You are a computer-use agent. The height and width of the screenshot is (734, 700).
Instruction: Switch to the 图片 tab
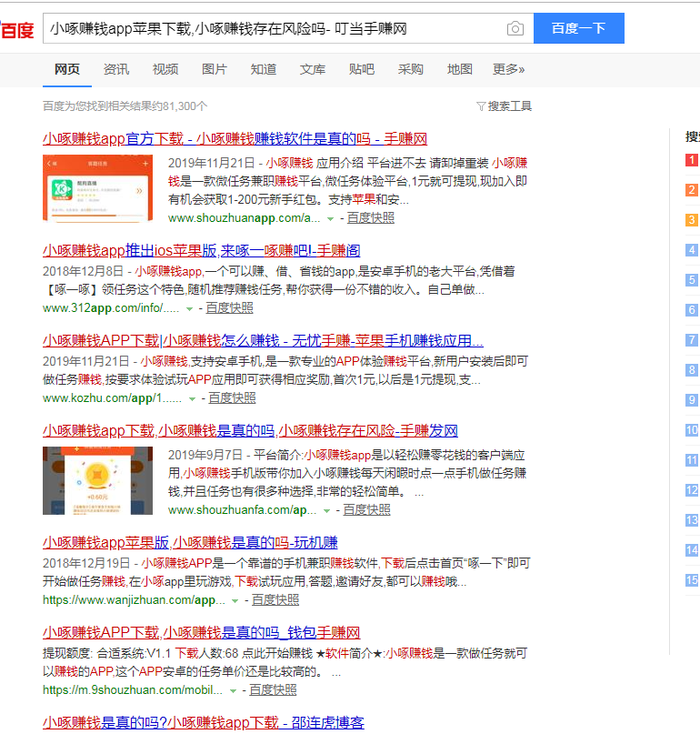point(215,69)
